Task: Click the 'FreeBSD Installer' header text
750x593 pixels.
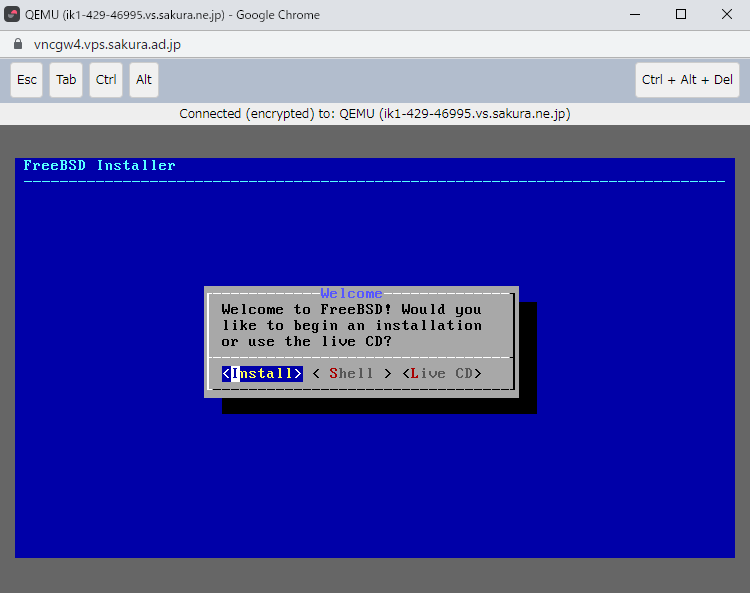Action: (x=100, y=166)
